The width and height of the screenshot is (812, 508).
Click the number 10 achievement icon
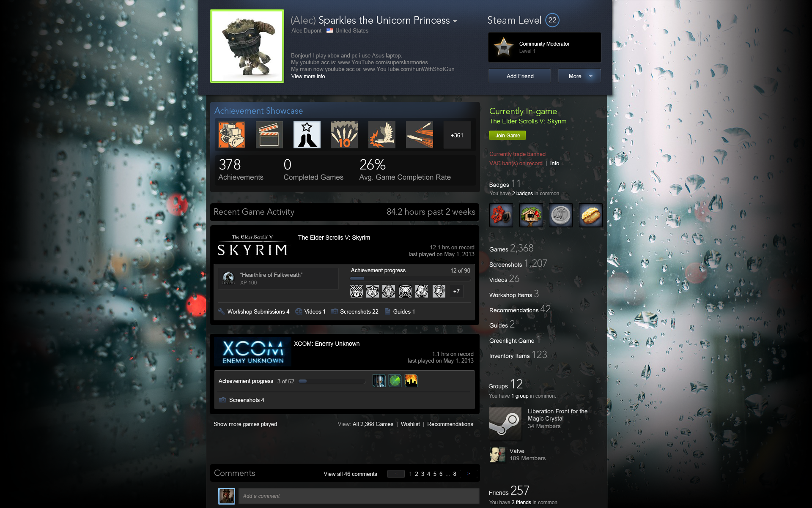tap(344, 135)
